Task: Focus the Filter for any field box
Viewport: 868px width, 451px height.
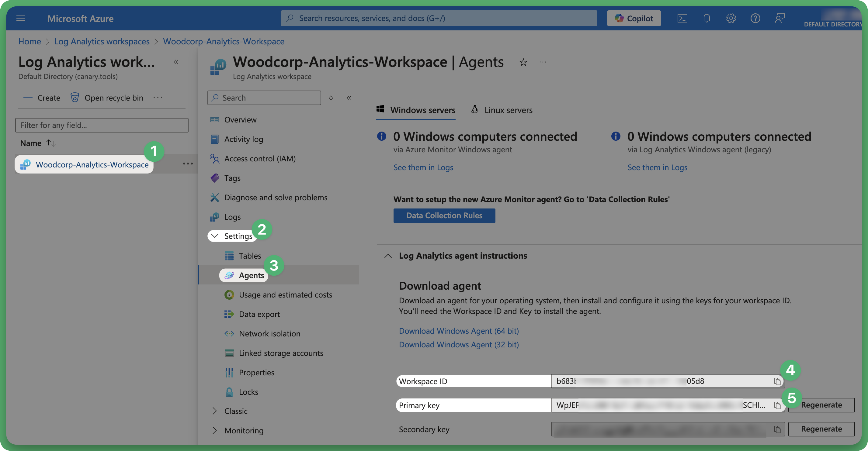Action: [102, 125]
